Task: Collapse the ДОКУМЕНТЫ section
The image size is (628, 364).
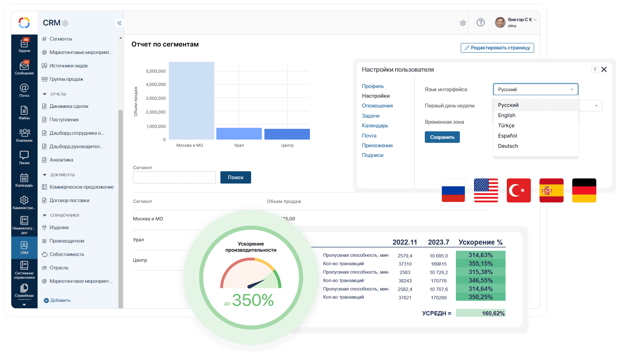Action: click(45, 175)
